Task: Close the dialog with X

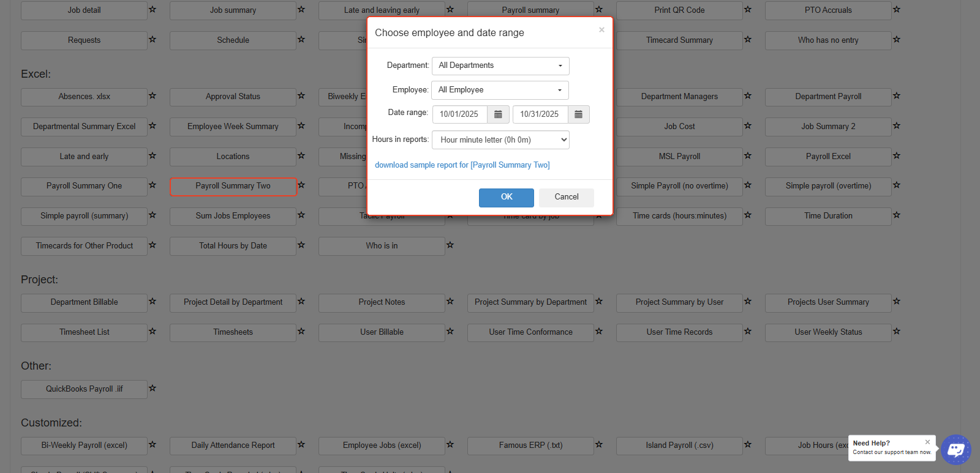Action: click(601, 29)
